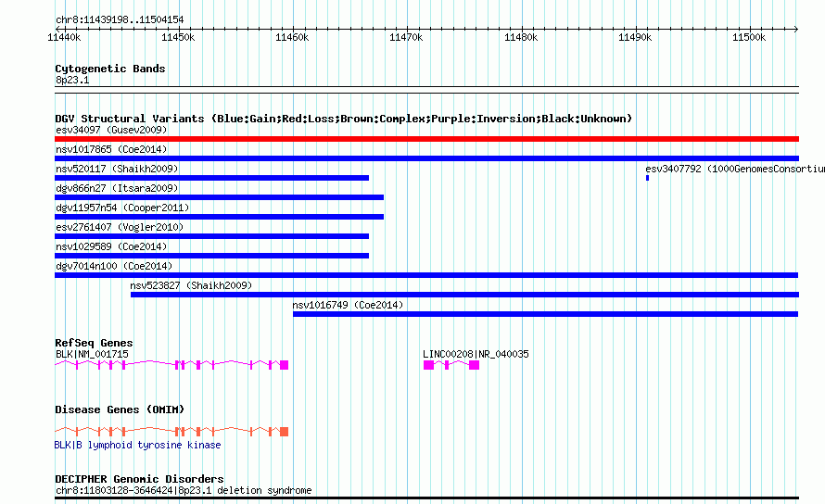825x504 pixels.
Task: Click the 11450k ruler position
Action: [178, 37]
